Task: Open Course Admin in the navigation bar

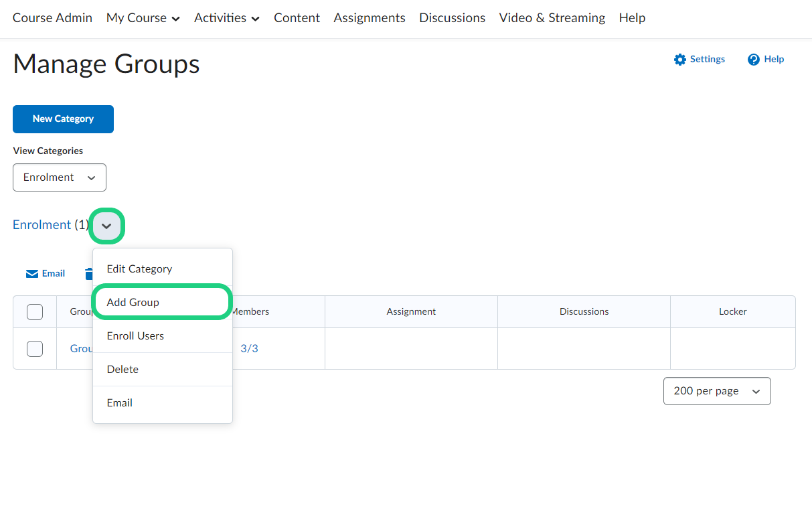Action: pyautogui.click(x=52, y=18)
